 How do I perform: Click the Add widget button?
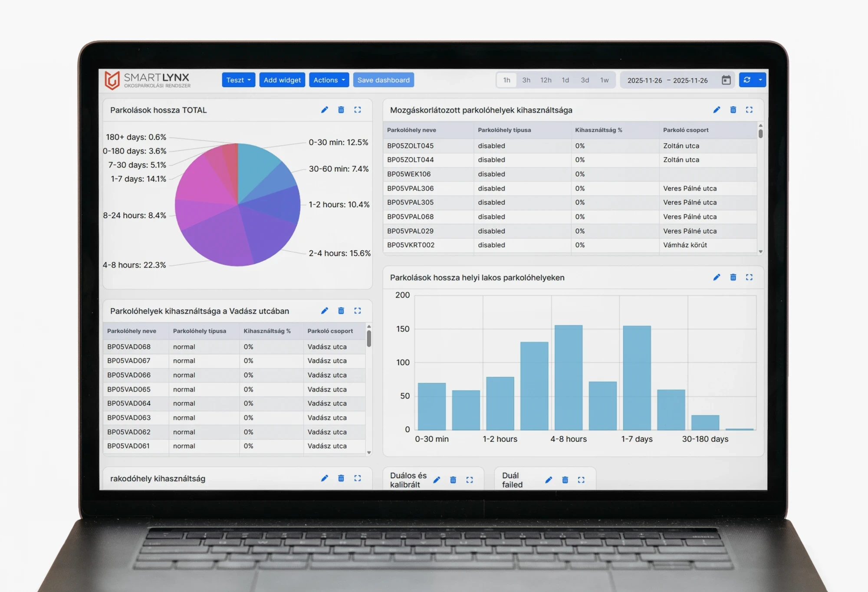[282, 80]
